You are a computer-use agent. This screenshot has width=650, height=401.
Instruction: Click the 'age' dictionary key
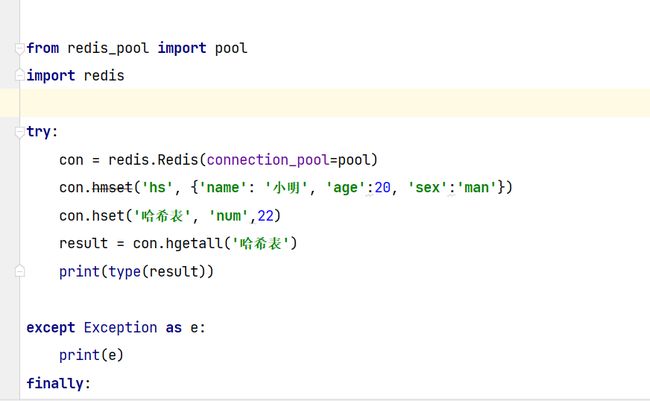(x=347, y=187)
